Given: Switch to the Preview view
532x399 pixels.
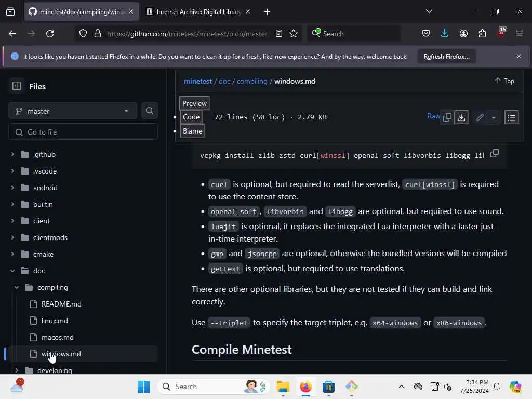Looking at the screenshot, I should pos(194,103).
